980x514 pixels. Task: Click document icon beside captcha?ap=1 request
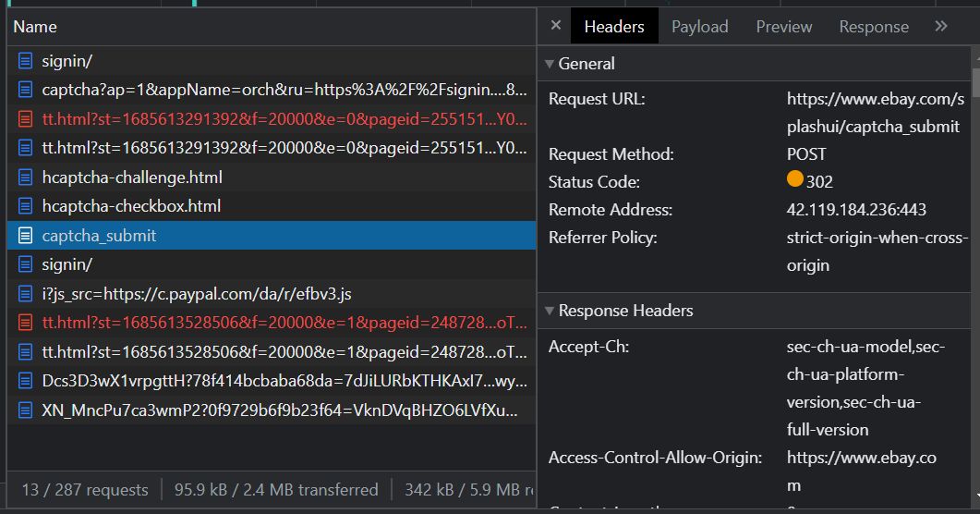click(25, 90)
